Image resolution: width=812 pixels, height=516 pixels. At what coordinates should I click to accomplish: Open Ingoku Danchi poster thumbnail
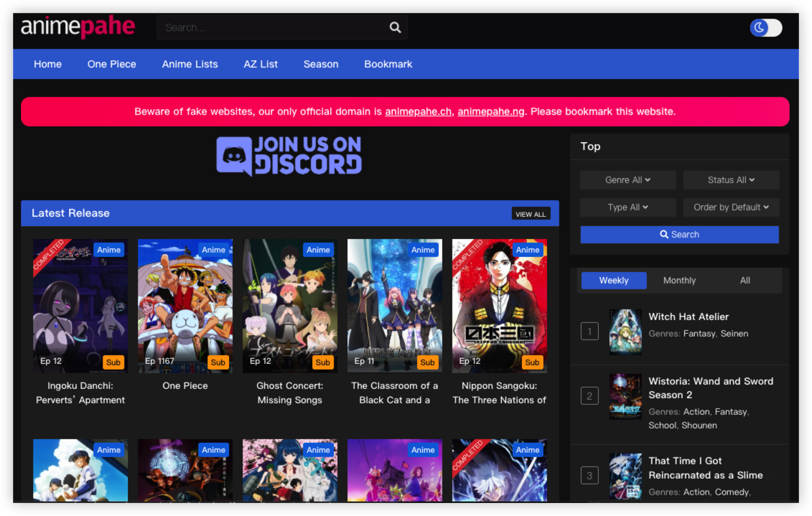click(x=80, y=306)
